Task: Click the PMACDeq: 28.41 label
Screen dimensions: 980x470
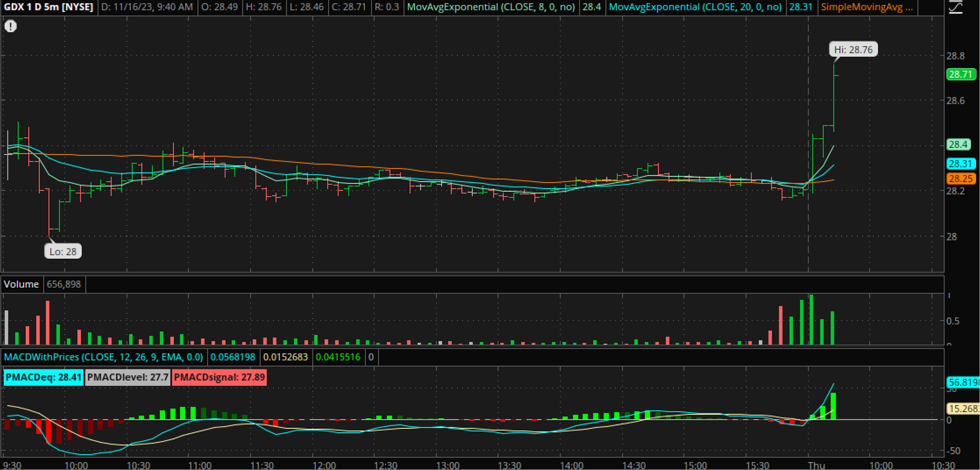Action: coord(44,377)
